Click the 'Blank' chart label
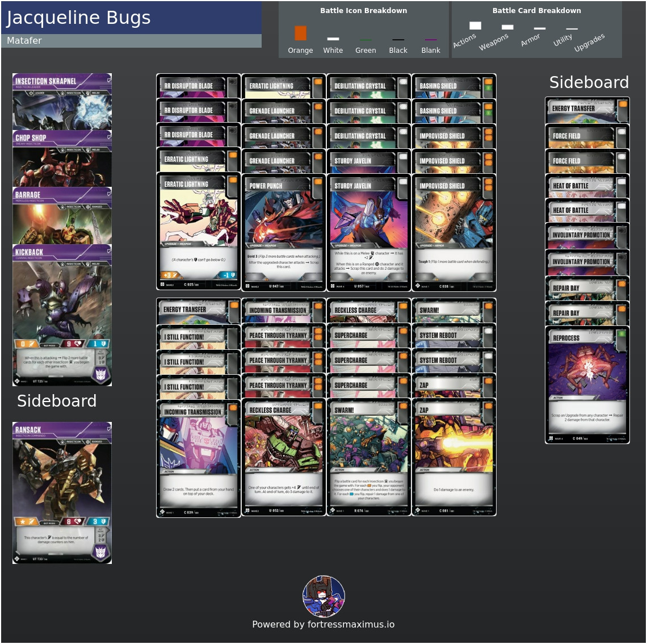This screenshot has height=644, width=647. [x=431, y=51]
